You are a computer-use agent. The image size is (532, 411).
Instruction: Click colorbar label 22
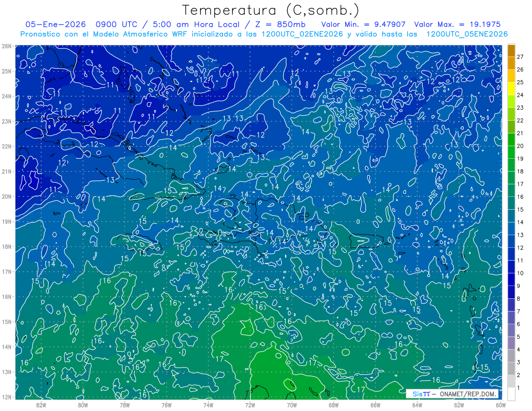[520, 120]
